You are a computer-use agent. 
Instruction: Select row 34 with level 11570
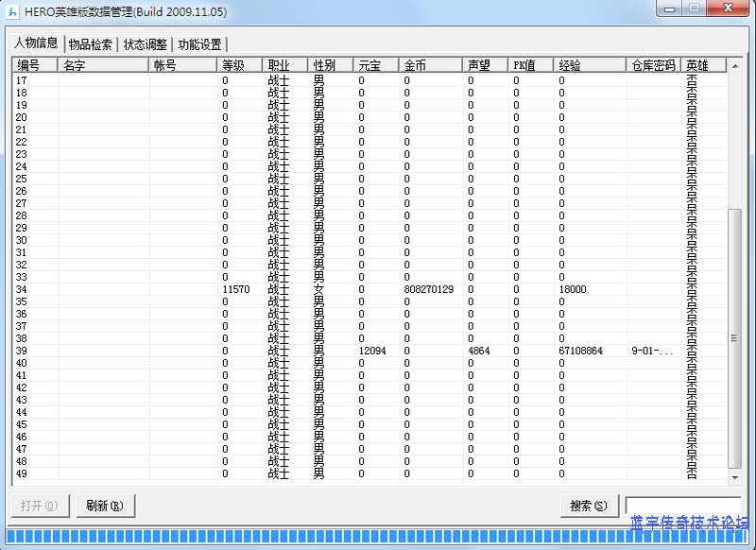coord(236,289)
